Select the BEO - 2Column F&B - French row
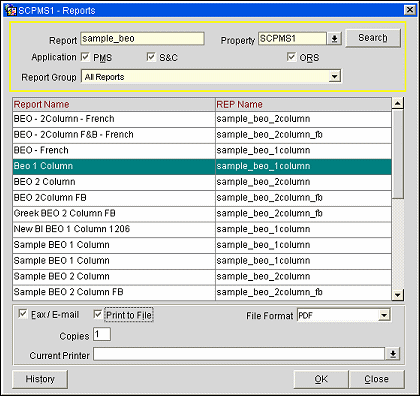This screenshot has width=420, height=396. coord(202,135)
